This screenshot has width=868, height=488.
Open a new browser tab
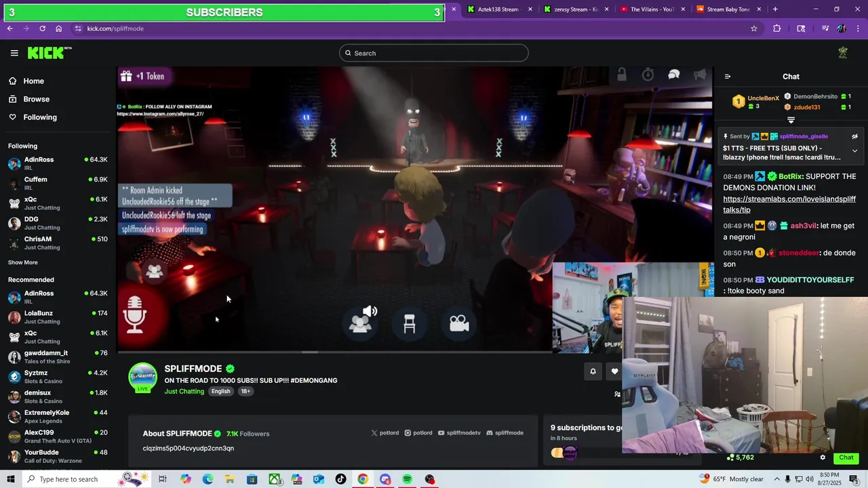[775, 9]
